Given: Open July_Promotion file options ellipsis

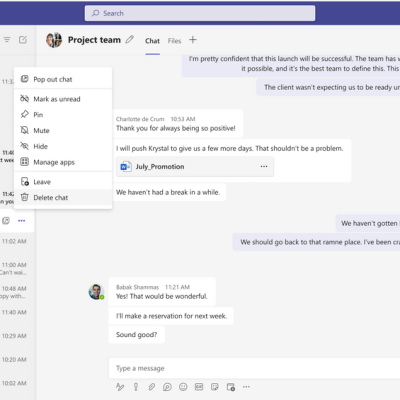Looking at the screenshot, I should pos(264,166).
